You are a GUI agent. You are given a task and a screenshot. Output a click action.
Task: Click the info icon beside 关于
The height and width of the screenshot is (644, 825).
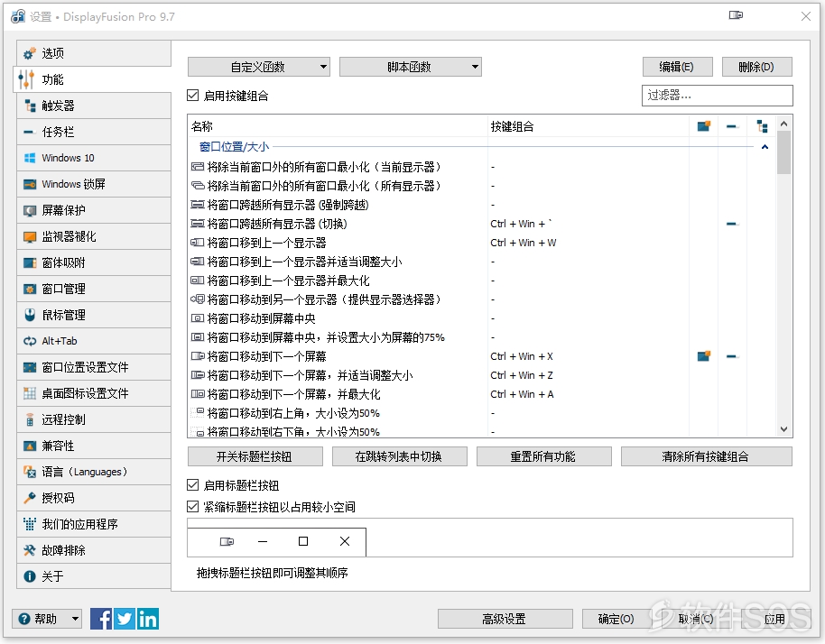pyautogui.click(x=30, y=576)
